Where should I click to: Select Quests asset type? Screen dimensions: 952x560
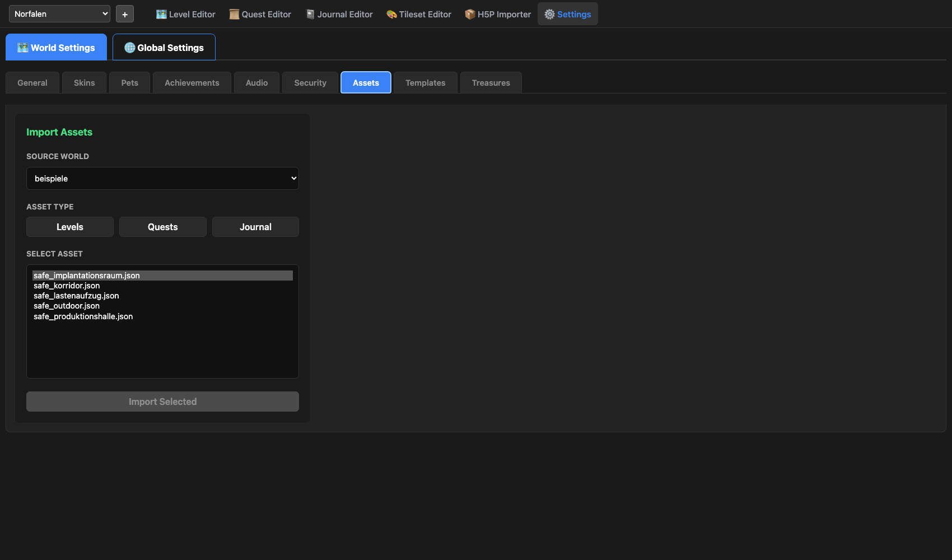pyautogui.click(x=162, y=227)
